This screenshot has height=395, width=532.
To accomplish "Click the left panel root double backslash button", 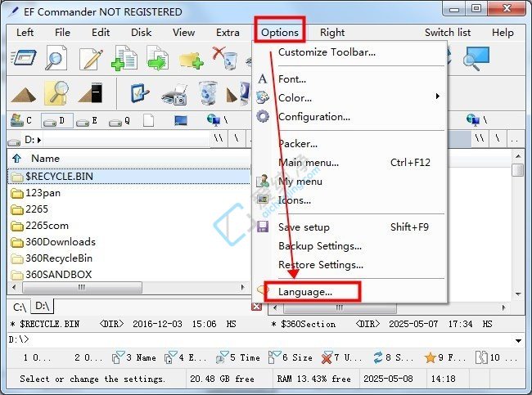I will 219,139.
